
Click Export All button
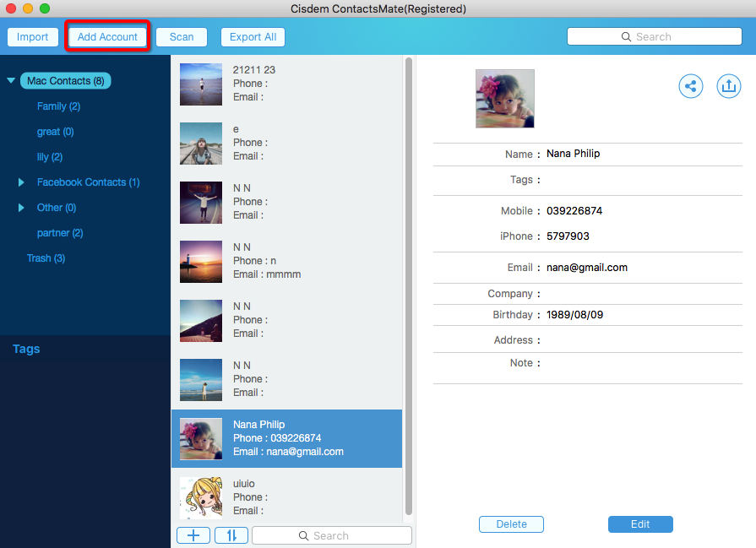coord(253,37)
